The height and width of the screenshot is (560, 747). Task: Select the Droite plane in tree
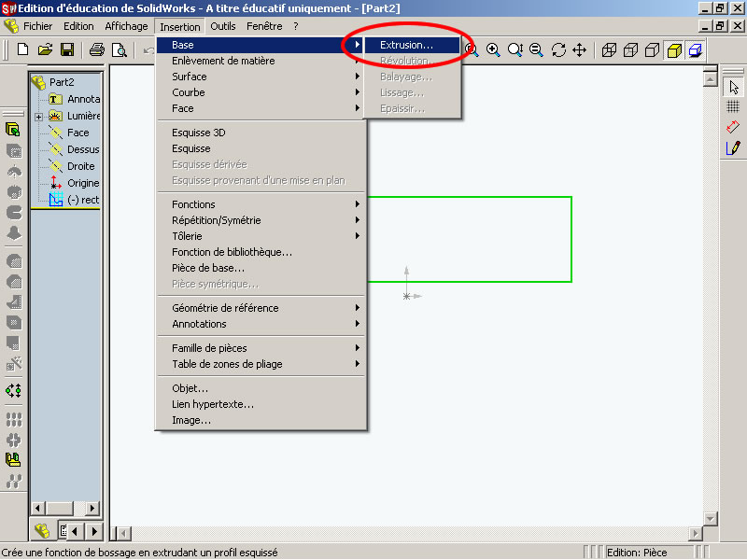(72, 166)
